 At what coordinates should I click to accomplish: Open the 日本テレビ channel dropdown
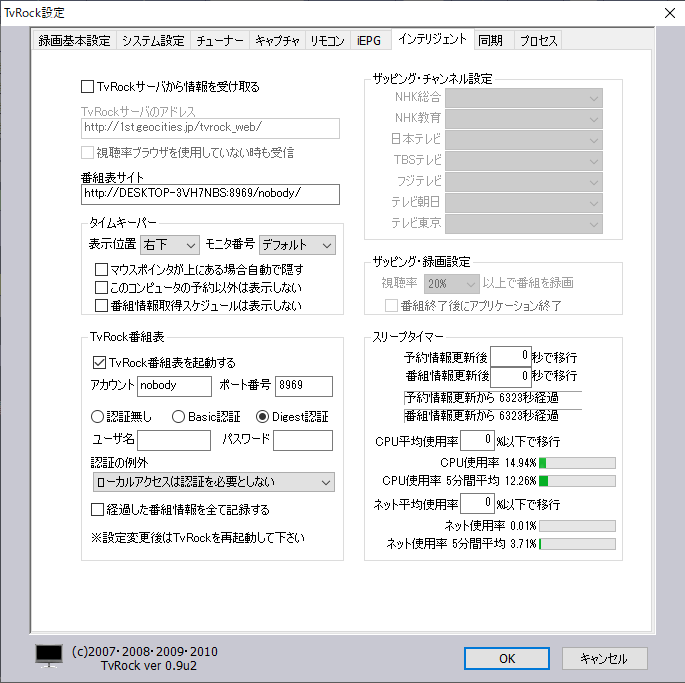(x=524, y=140)
